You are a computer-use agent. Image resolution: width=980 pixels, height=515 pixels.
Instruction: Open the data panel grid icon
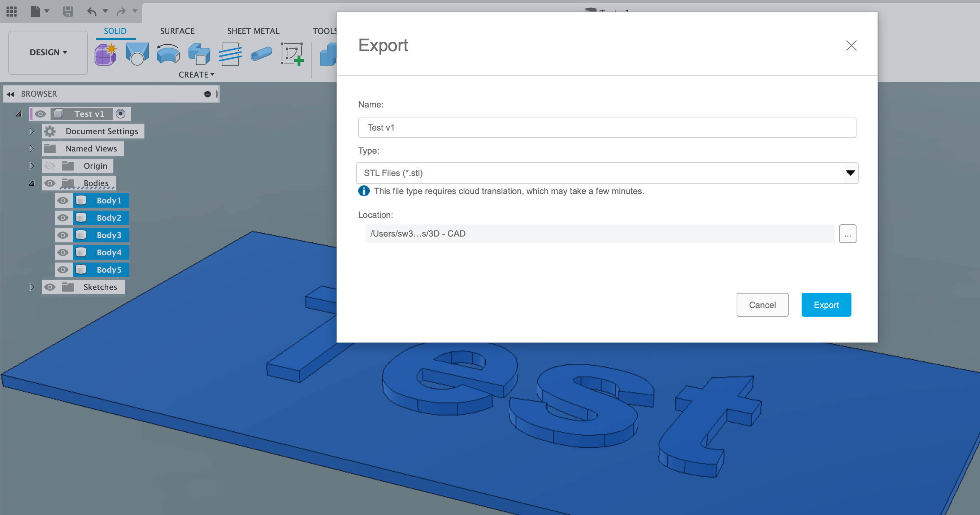click(12, 12)
